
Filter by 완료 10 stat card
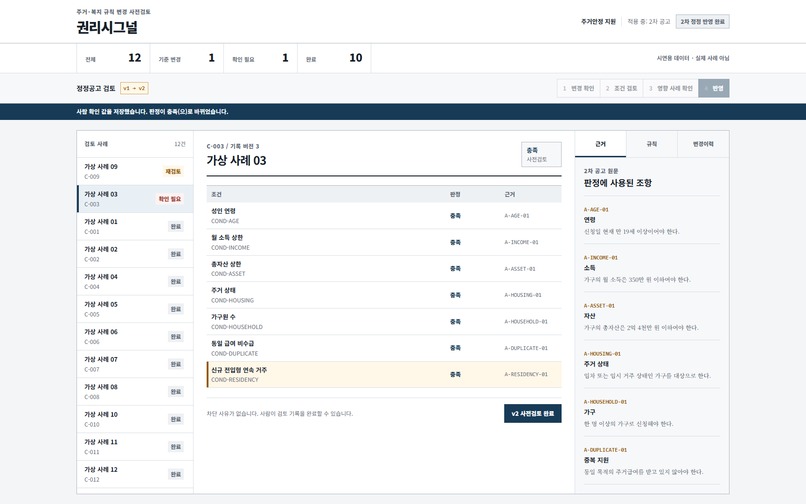click(x=334, y=58)
